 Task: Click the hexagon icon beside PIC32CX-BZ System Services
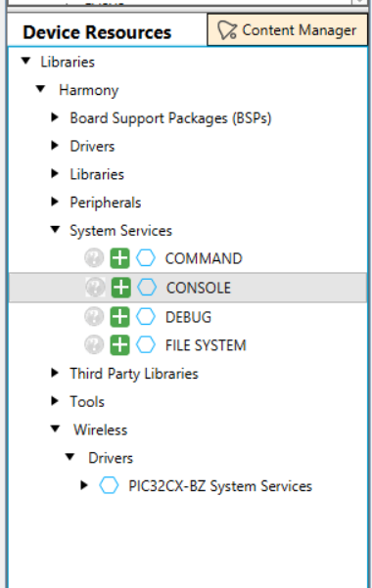pyautogui.click(x=109, y=485)
